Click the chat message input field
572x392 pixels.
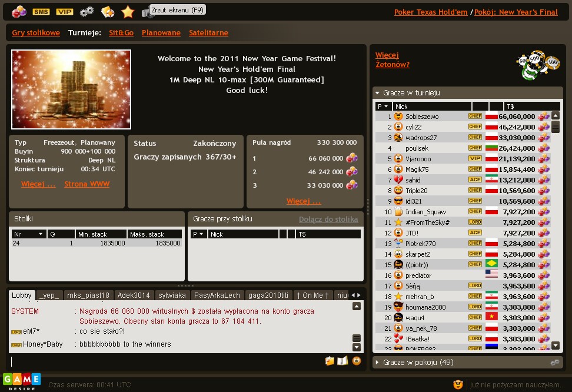[x=166, y=361]
